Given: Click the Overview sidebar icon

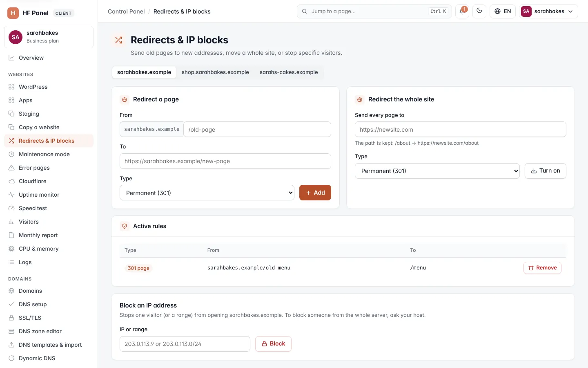Looking at the screenshot, I should point(11,58).
